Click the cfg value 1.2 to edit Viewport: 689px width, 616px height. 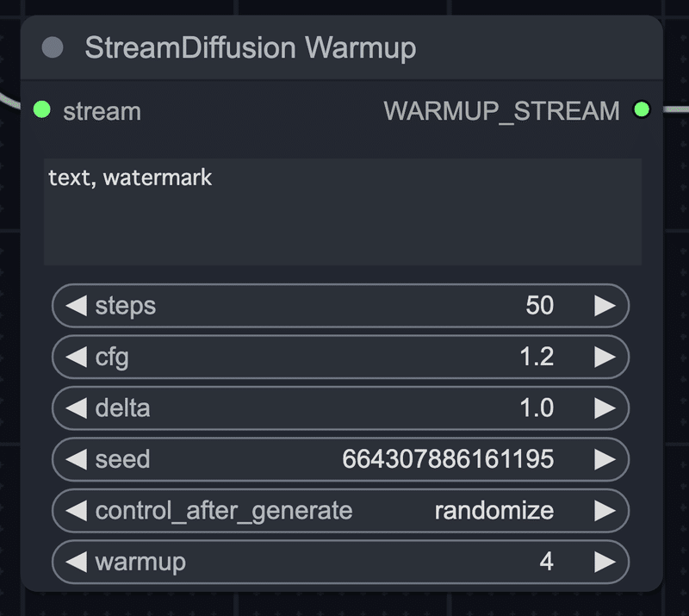pos(537,357)
